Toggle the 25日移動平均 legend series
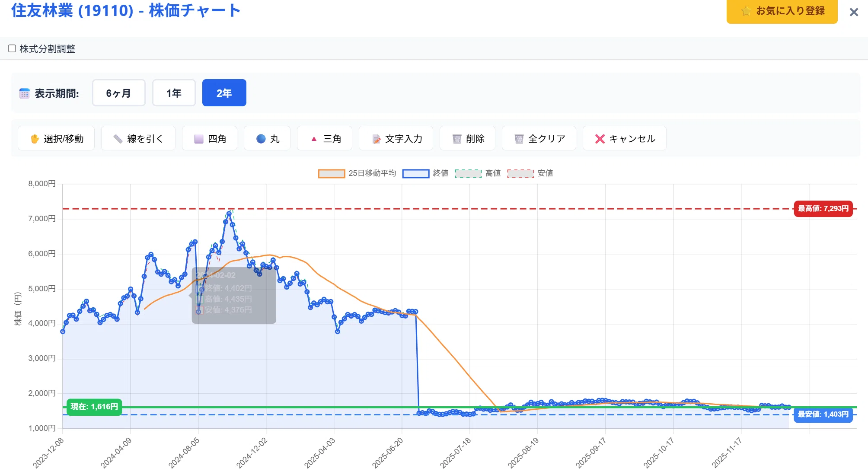868x475 pixels. point(357,173)
